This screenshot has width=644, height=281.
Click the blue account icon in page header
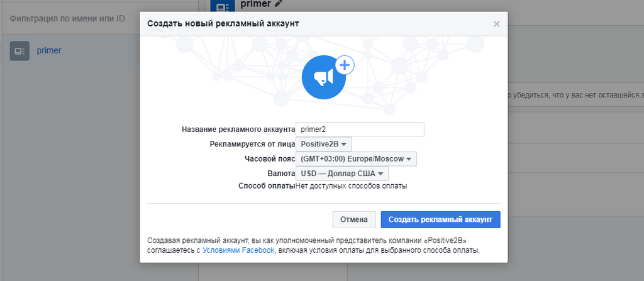222,6
